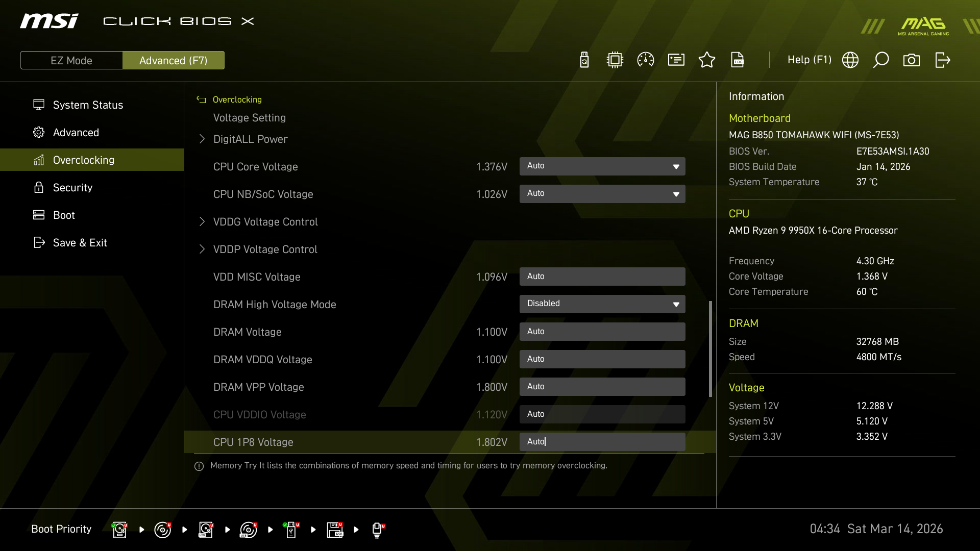
Task: Go to Save & Exit menu
Action: click(x=80, y=243)
